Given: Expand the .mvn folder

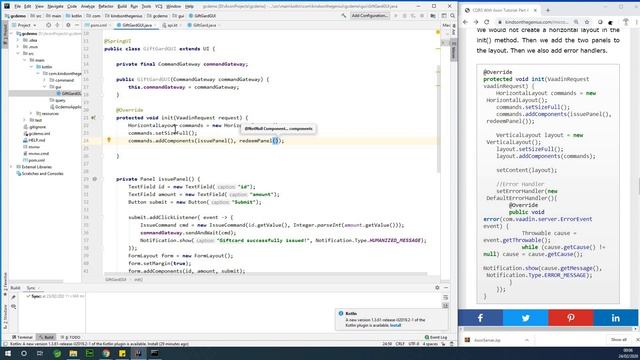Looking at the screenshot, I should [x=18, y=47].
